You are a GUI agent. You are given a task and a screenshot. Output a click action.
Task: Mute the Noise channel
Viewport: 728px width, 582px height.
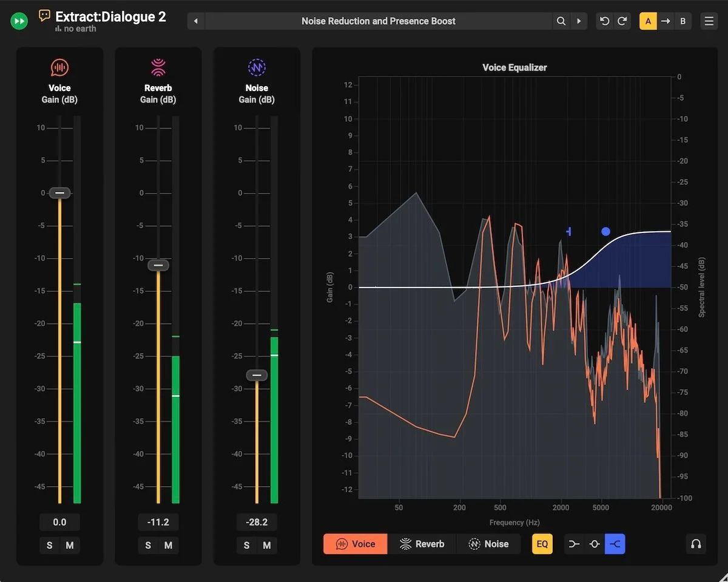[x=267, y=545]
